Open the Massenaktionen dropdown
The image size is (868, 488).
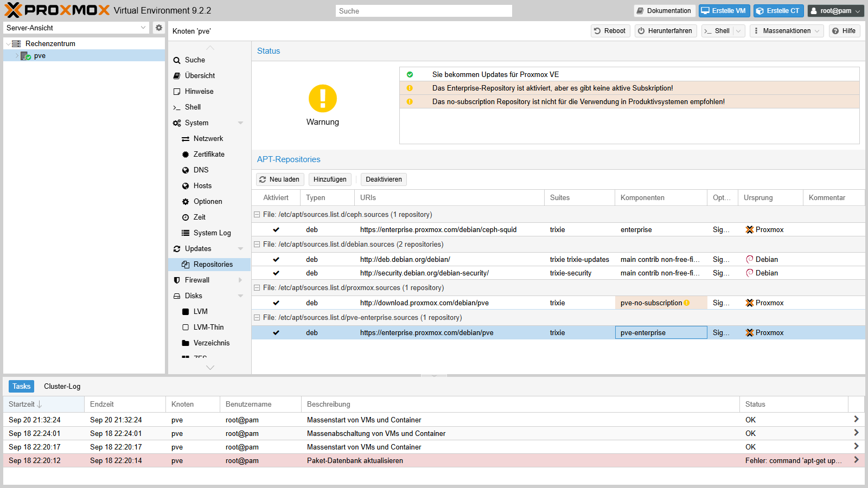pyautogui.click(x=787, y=31)
